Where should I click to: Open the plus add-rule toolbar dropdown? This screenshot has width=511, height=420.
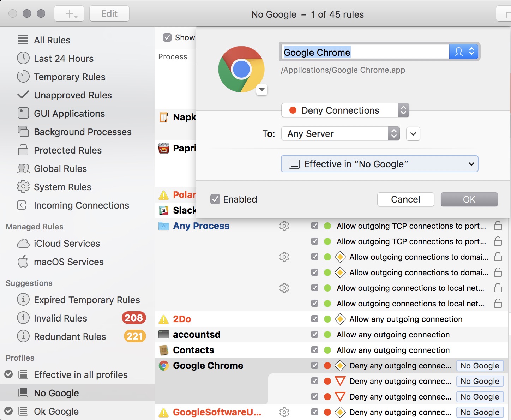click(x=69, y=14)
